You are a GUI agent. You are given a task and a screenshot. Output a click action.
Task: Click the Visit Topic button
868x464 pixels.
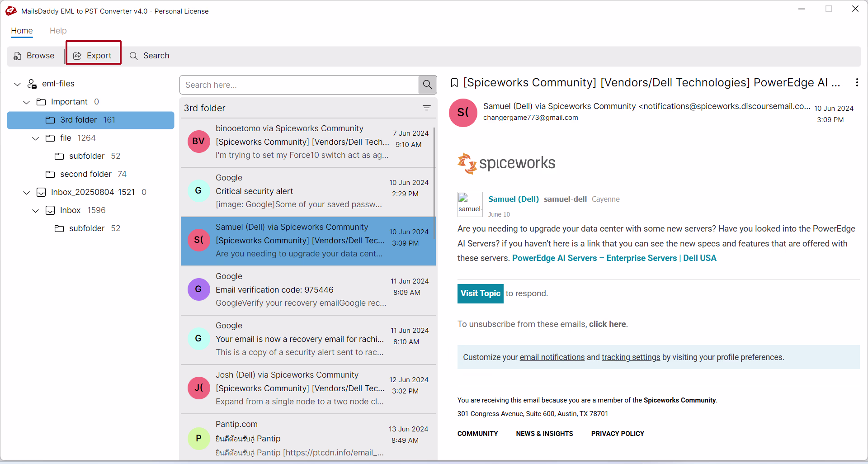coord(481,294)
